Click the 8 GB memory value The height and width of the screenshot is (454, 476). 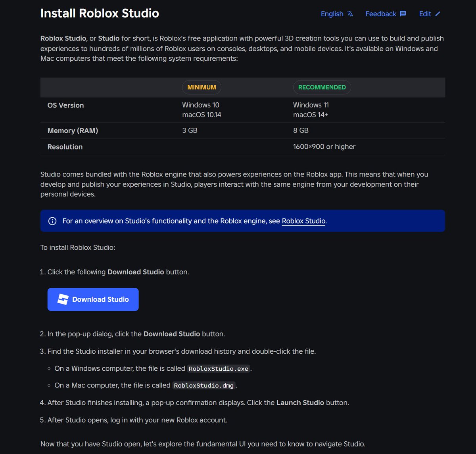coord(301,130)
